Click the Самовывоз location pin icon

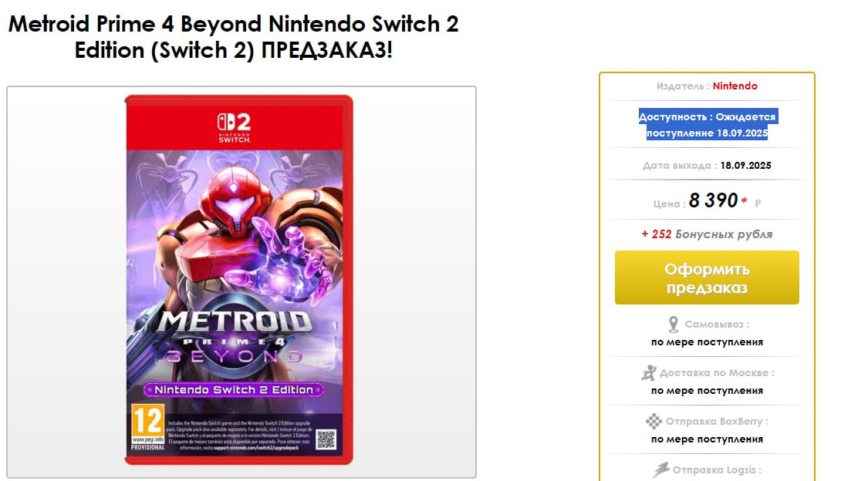tap(673, 325)
